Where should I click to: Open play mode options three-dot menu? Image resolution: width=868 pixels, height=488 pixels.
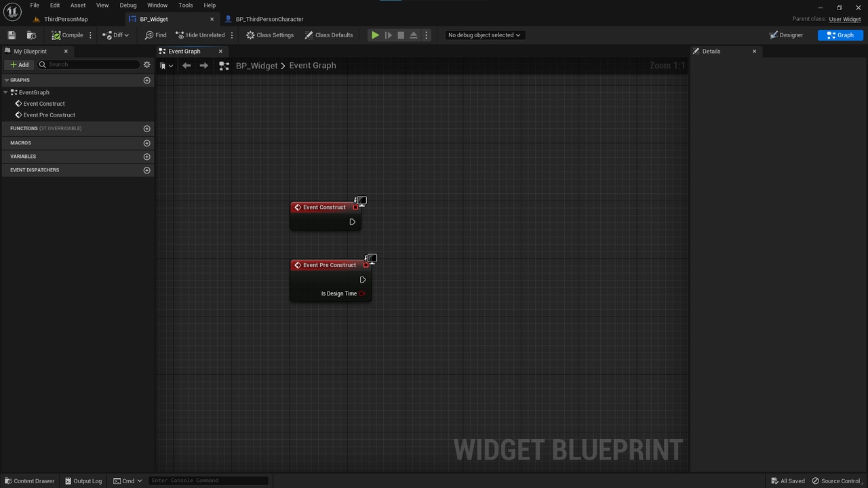click(x=427, y=35)
